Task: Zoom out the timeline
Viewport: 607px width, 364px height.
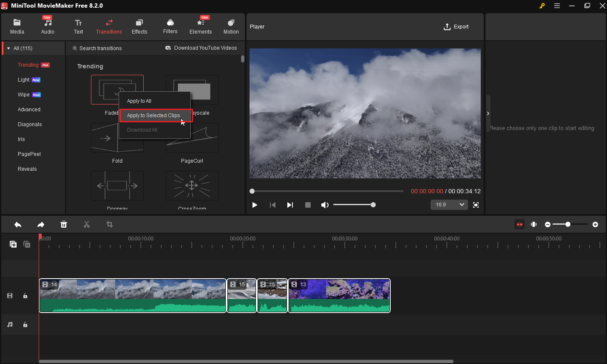Action: [x=548, y=224]
